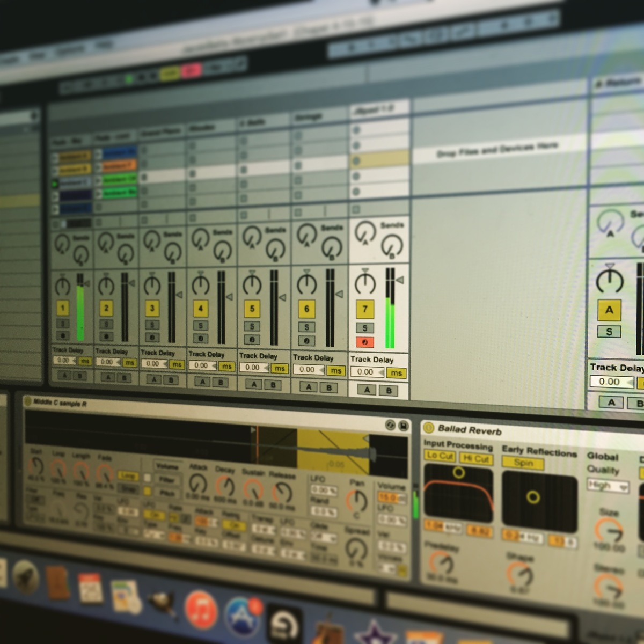Image resolution: width=644 pixels, height=644 pixels.
Task: Click crossfade assign A on track 4
Action: tap(202, 382)
